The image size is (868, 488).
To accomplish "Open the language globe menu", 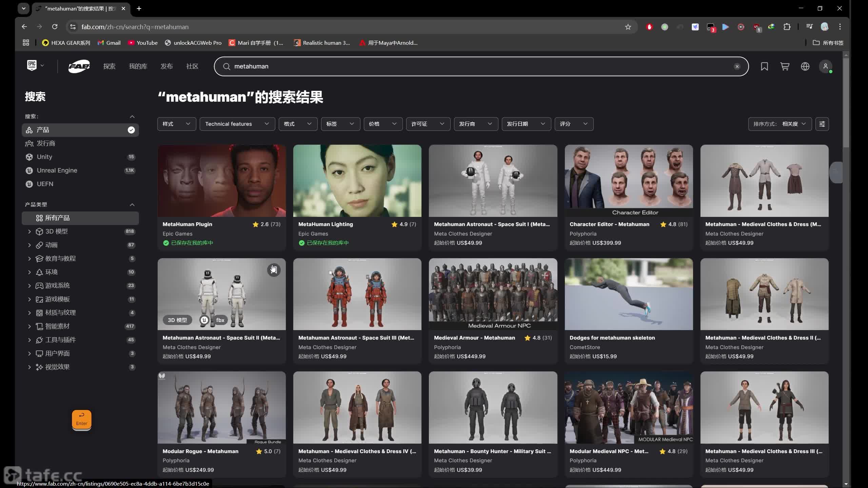I will (805, 66).
